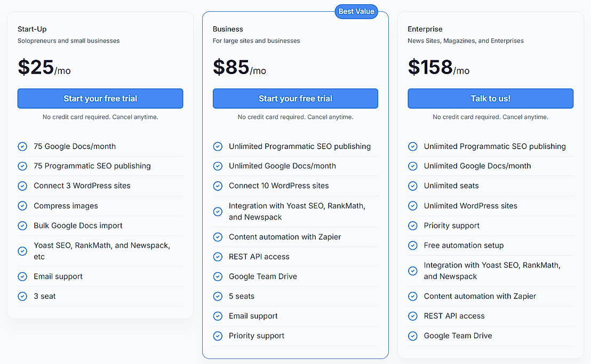This screenshot has height=364, width=591.
Task: Click the Start-Up plan title
Action: (32, 29)
